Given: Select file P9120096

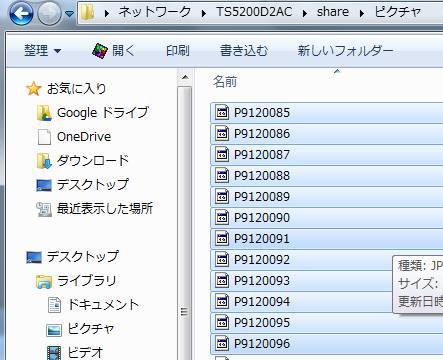Looking at the screenshot, I should tap(327, 344).
